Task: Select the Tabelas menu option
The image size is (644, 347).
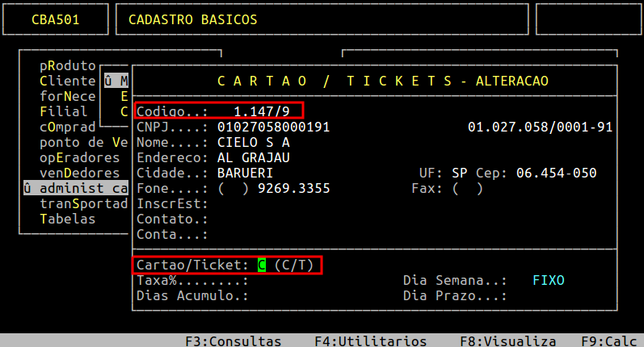Action: [68, 219]
